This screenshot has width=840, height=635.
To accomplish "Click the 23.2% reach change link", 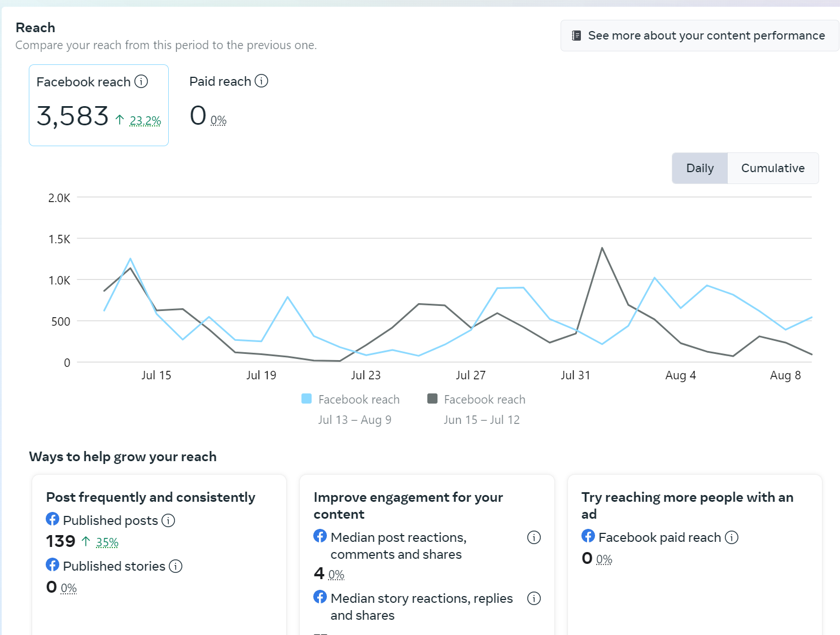I will tap(145, 121).
